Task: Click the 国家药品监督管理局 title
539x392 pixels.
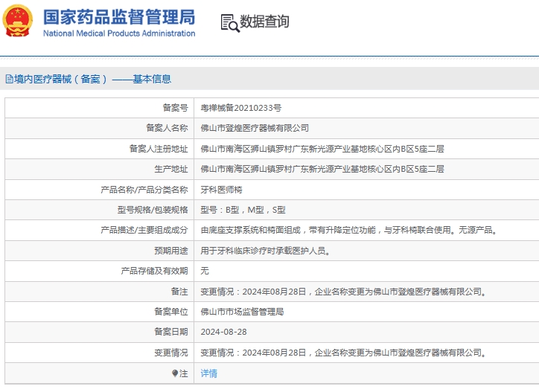Action: (119, 17)
